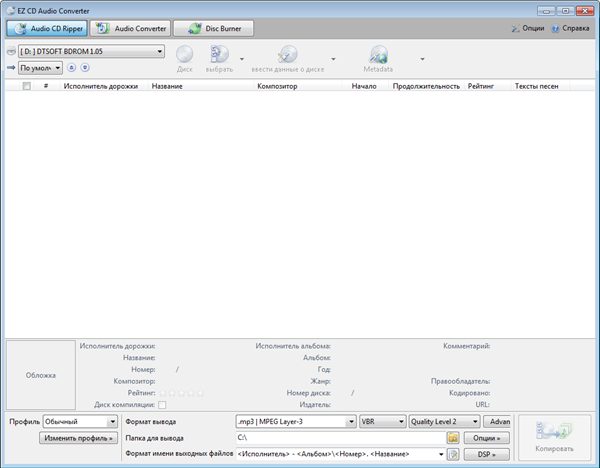Click the eject drive icon beside drive selector

point(11,51)
